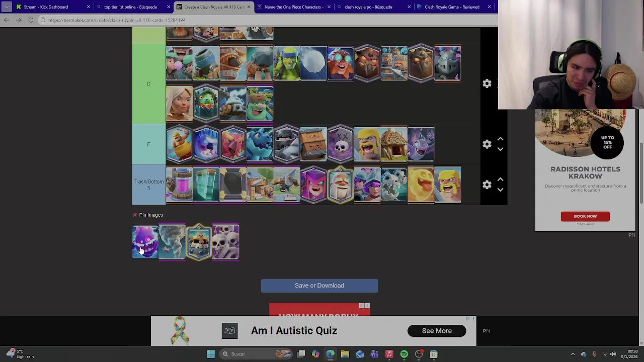Switch to Name the One Piece Characters tab
The height and width of the screenshot is (362, 644).
[293, 7]
